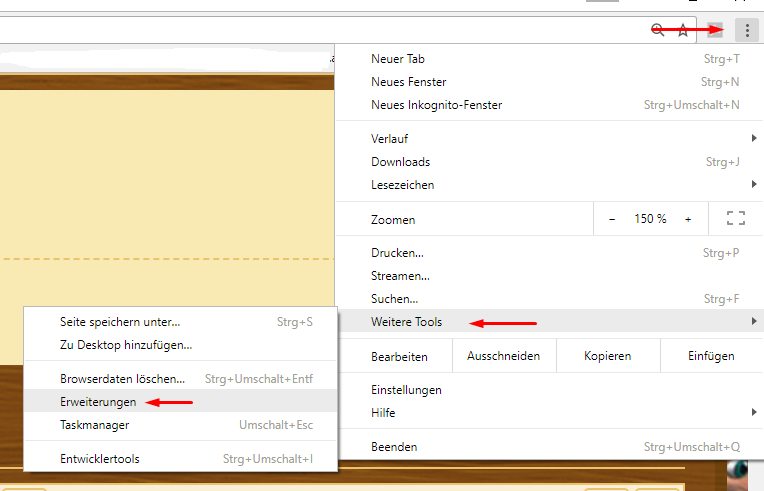Click the gray extension icon beside menu button
This screenshot has width=764, height=491.
click(x=715, y=30)
